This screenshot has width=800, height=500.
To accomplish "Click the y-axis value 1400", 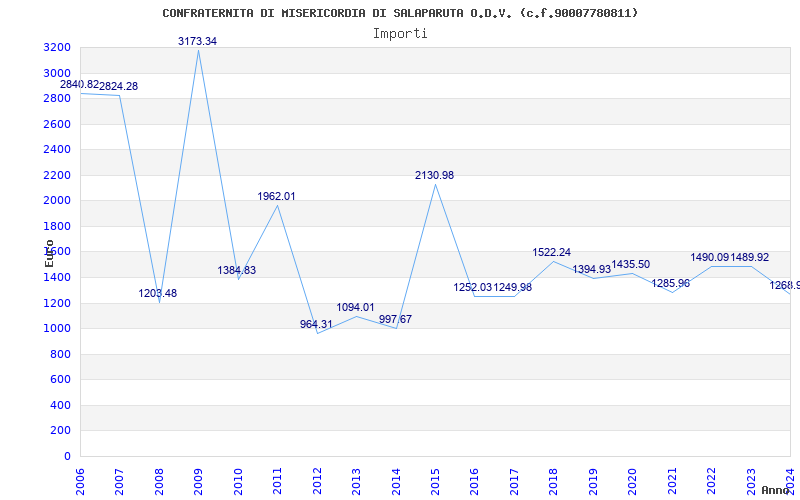I will [57, 278].
